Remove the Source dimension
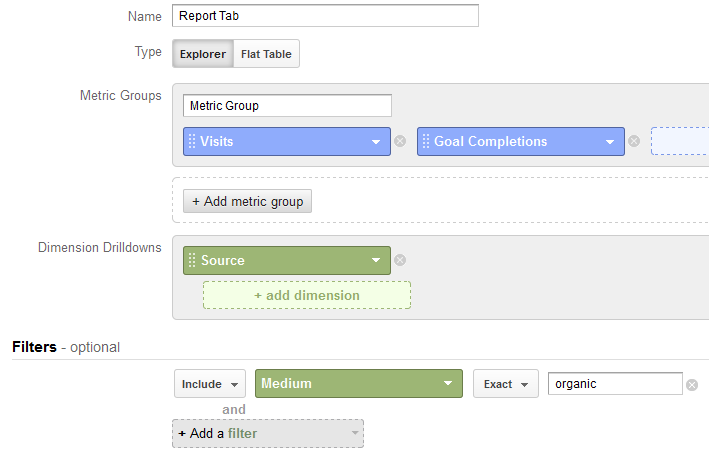 400,261
